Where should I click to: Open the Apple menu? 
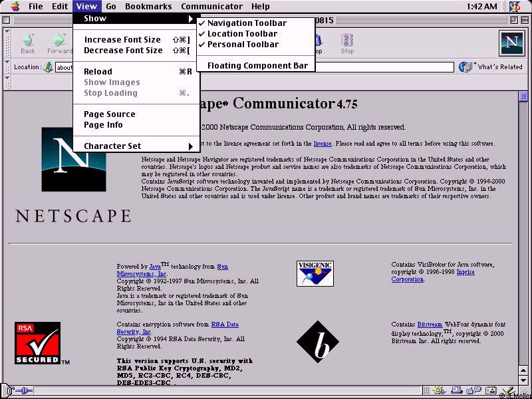click(15, 6)
